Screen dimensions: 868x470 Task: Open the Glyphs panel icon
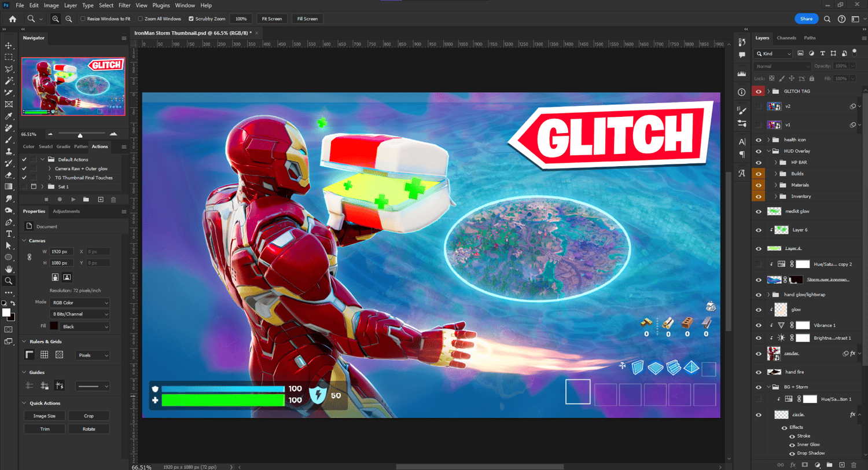742,173
